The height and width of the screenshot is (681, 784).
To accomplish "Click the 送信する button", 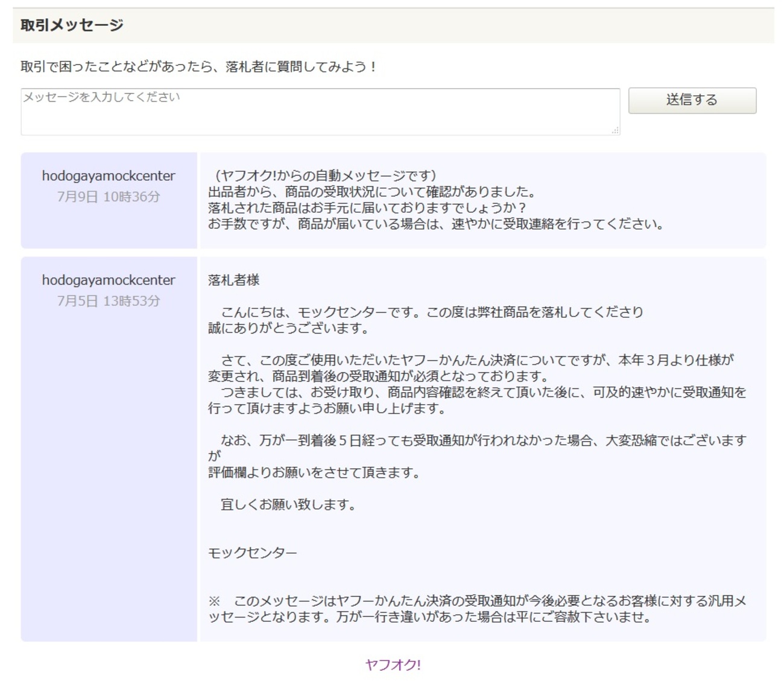I will click(692, 100).
